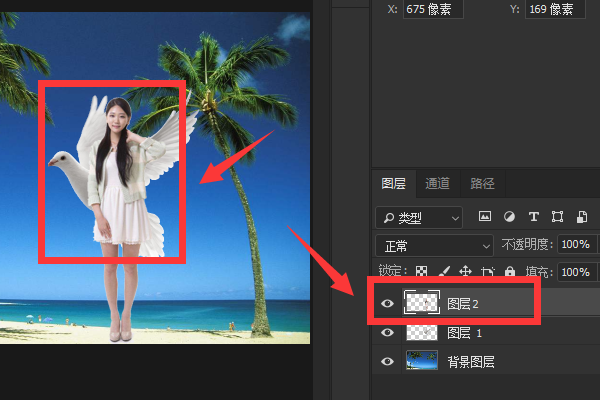Switch to the 路径 tab
Screen dimensions: 600x400
482,184
